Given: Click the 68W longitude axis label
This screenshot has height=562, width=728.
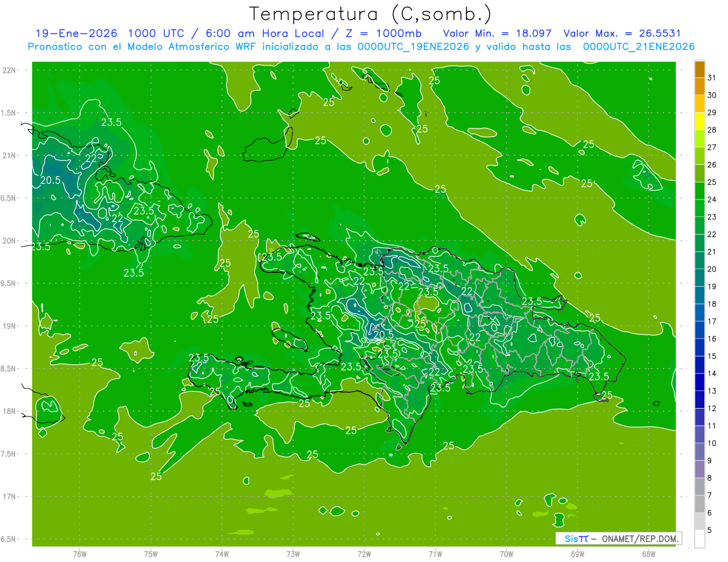Looking at the screenshot, I should [x=648, y=554].
